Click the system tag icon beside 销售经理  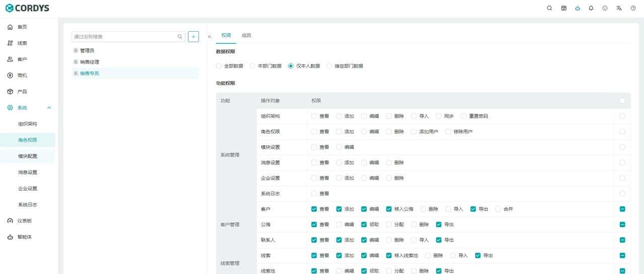(x=76, y=62)
